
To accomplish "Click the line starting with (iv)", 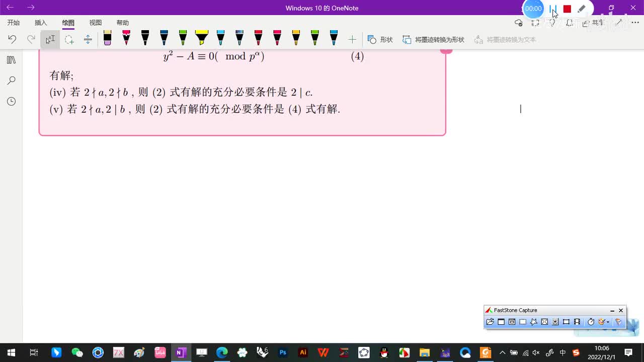I will coord(181,93).
